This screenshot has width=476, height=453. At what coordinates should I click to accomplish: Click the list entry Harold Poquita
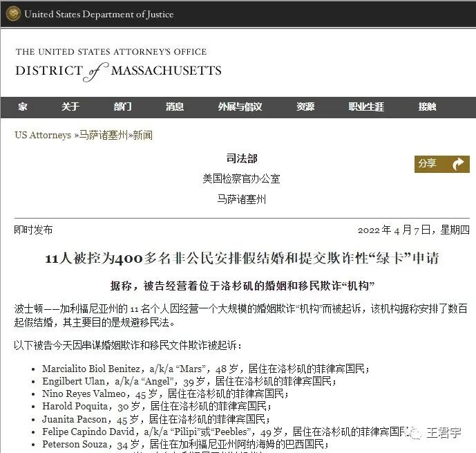pos(157,406)
